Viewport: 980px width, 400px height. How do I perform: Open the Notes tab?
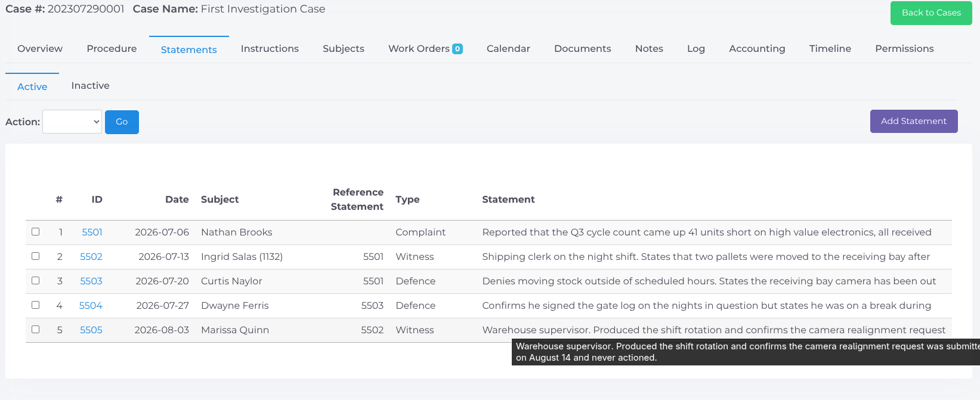coord(649,49)
